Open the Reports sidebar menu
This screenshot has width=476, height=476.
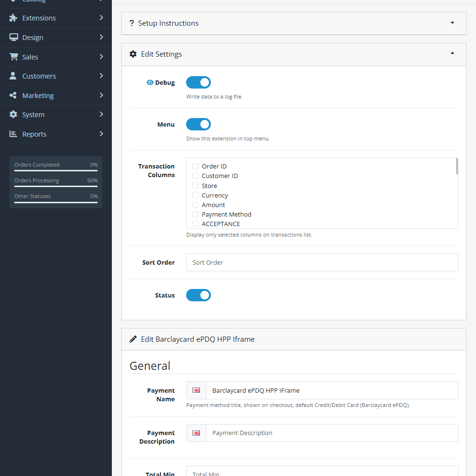coord(56,134)
